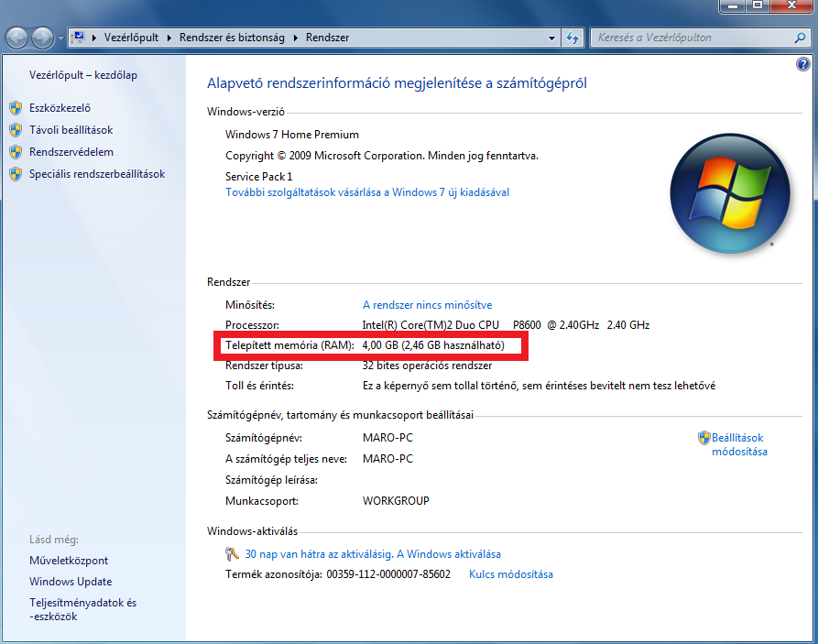Click Kulcs módosítása link
Image resolution: width=818 pixels, height=644 pixels.
(511, 574)
